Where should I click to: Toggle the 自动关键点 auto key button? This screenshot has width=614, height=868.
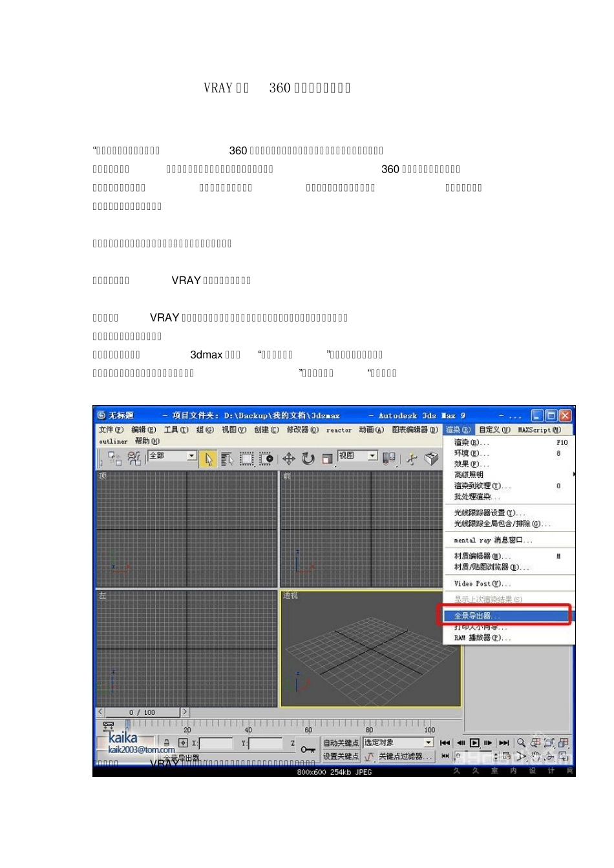tap(341, 743)
